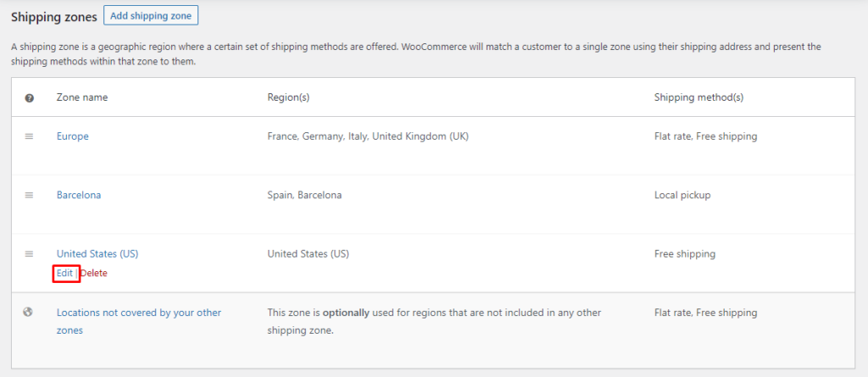Click the Region(s) column header
868x377 pixels.
[x=288, y=97]
